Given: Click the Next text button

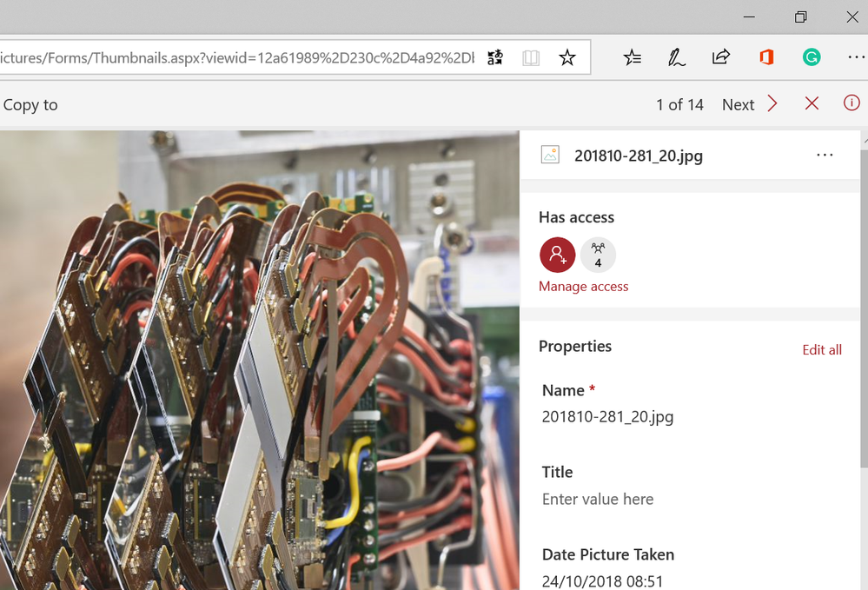Looking at the screenshot, I should [738, 104].
